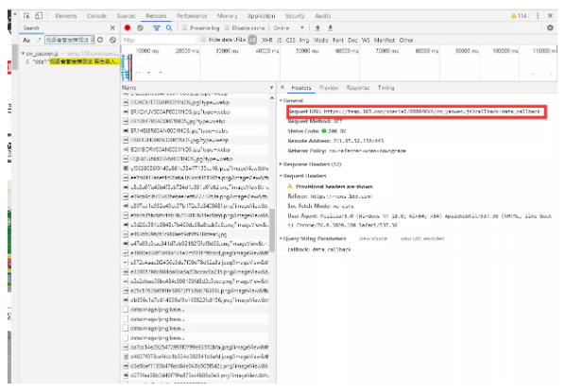Click the 50000 ms timeline marker
The image size is (565, 392).
coord(307,51)
